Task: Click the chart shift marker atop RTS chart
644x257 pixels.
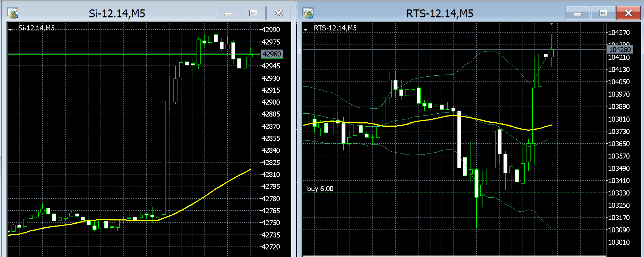Action: 551,24
